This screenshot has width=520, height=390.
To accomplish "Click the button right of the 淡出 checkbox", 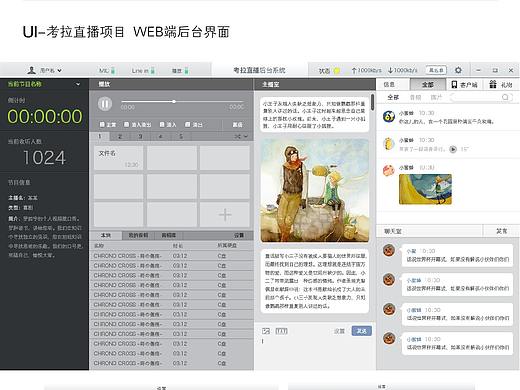I will [237, 125].
